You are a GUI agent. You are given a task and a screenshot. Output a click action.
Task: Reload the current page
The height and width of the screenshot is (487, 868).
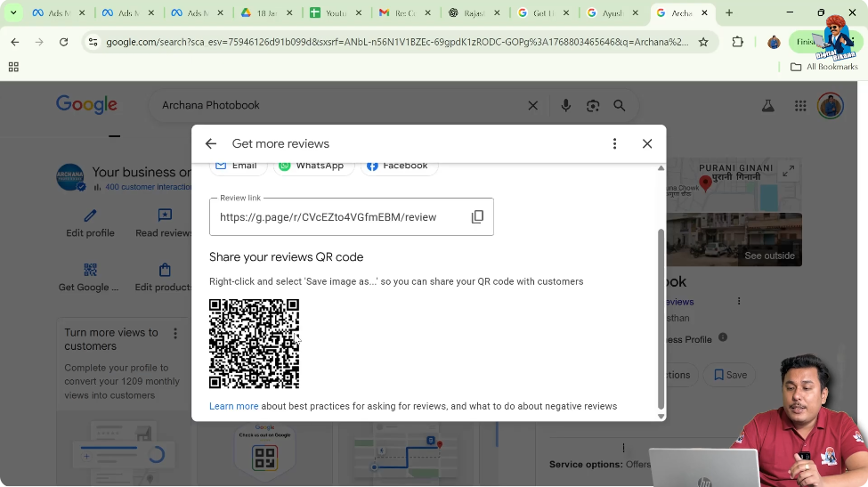[x=64, y=42]
